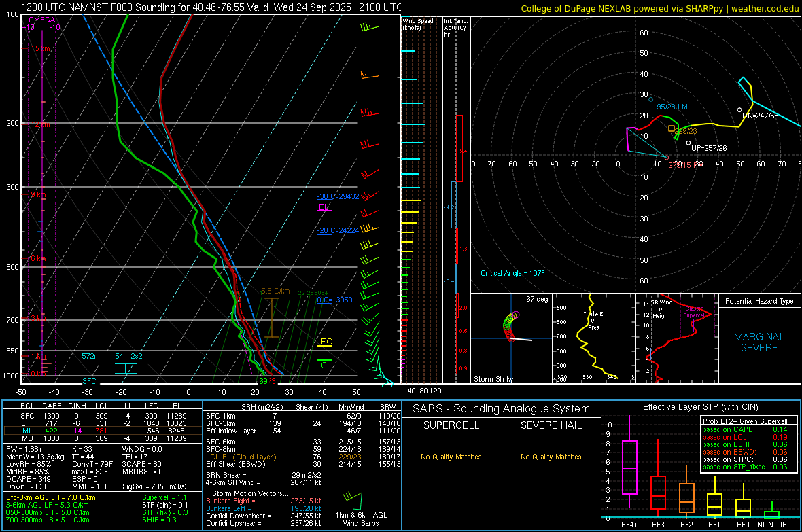The width and height of the screenshot is (802, 532).
Task: Click the 'NONTOR' box plot axis label
Action: click(x=772, y=525)
